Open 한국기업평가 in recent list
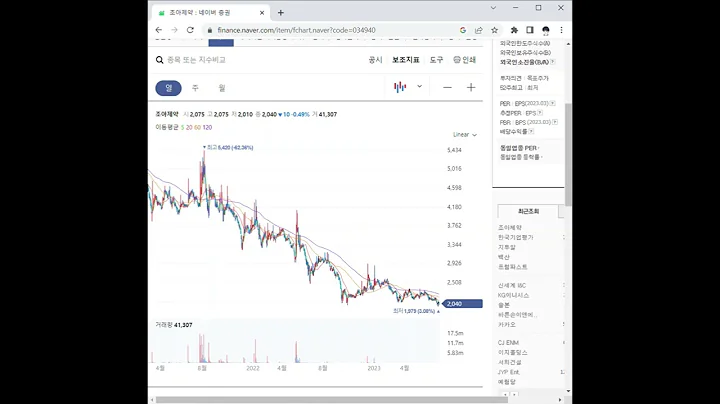 (x=516, y=237)
